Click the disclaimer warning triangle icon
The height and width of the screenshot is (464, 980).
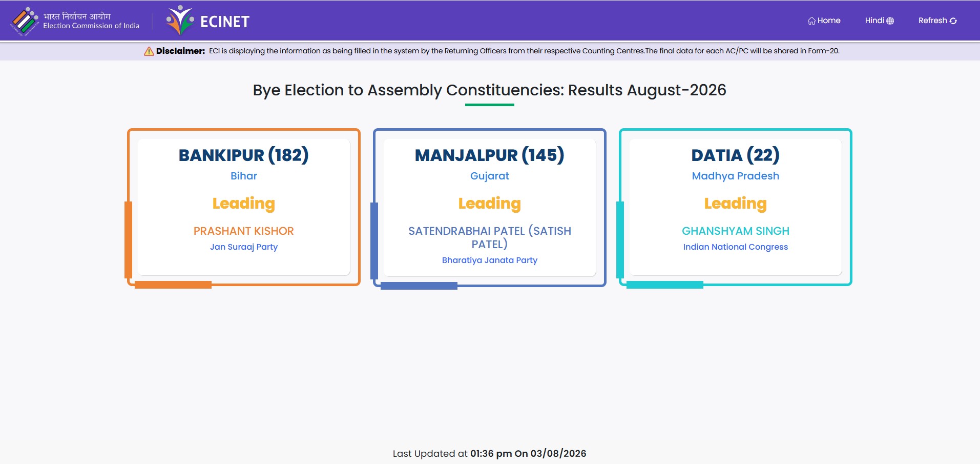149,51
